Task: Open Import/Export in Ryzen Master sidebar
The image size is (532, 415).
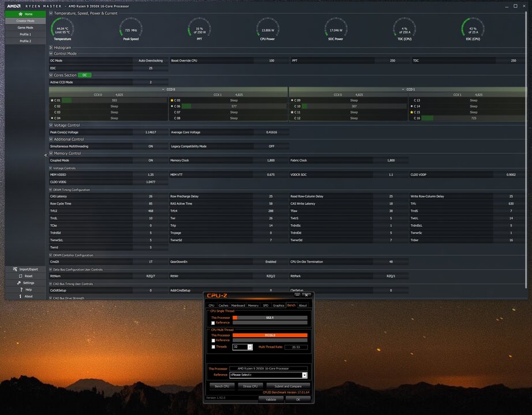Action: (25, 269)
